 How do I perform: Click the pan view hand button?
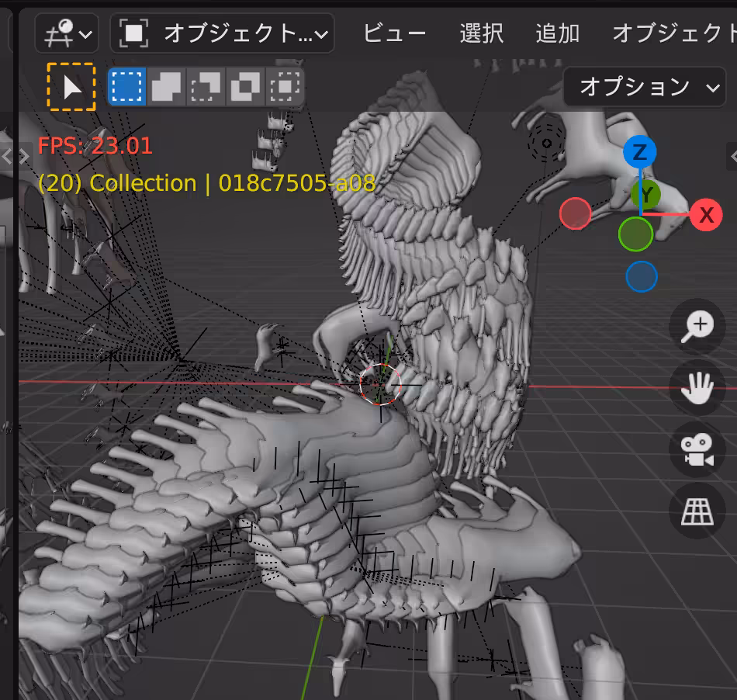(x=697, y=387)
